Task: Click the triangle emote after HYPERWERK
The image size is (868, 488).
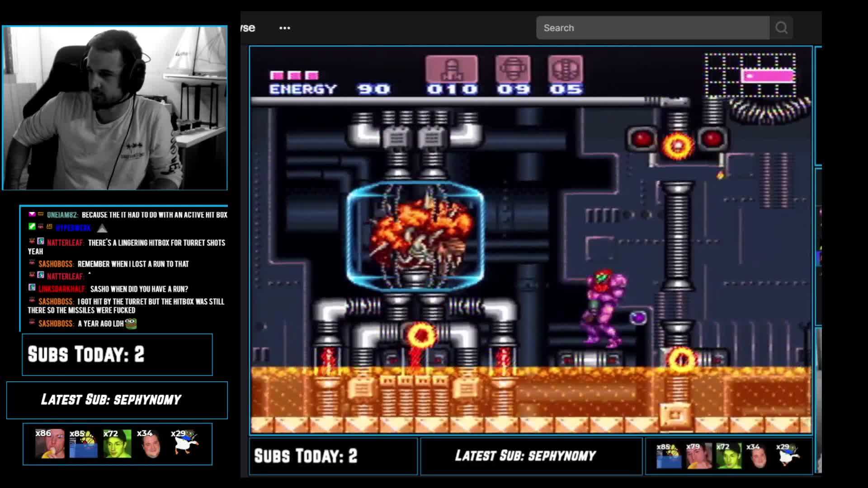Action: [x=102, y=228]
